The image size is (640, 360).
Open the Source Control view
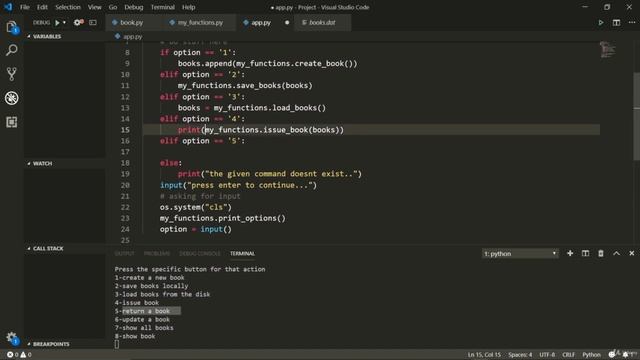[11, 74]
